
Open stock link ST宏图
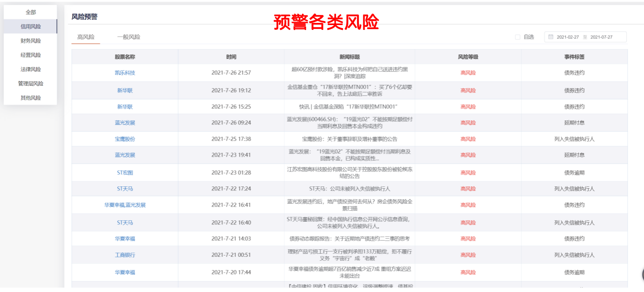point(125,173)
